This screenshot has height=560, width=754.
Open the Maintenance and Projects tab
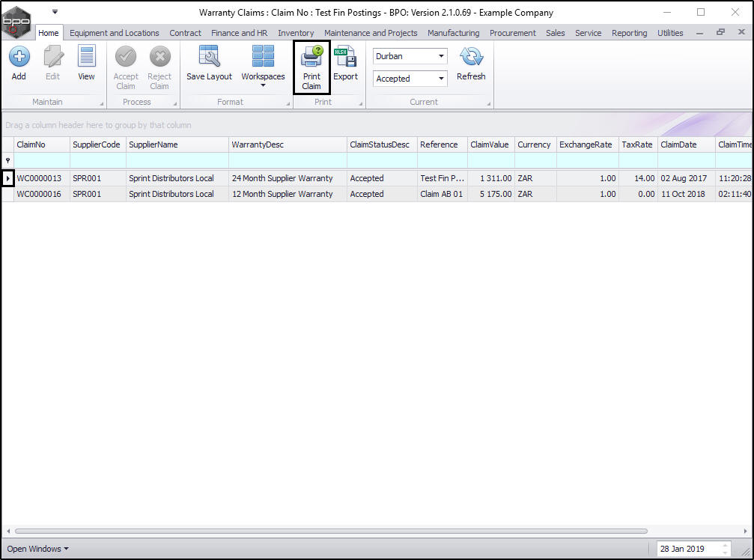point(371,33)
